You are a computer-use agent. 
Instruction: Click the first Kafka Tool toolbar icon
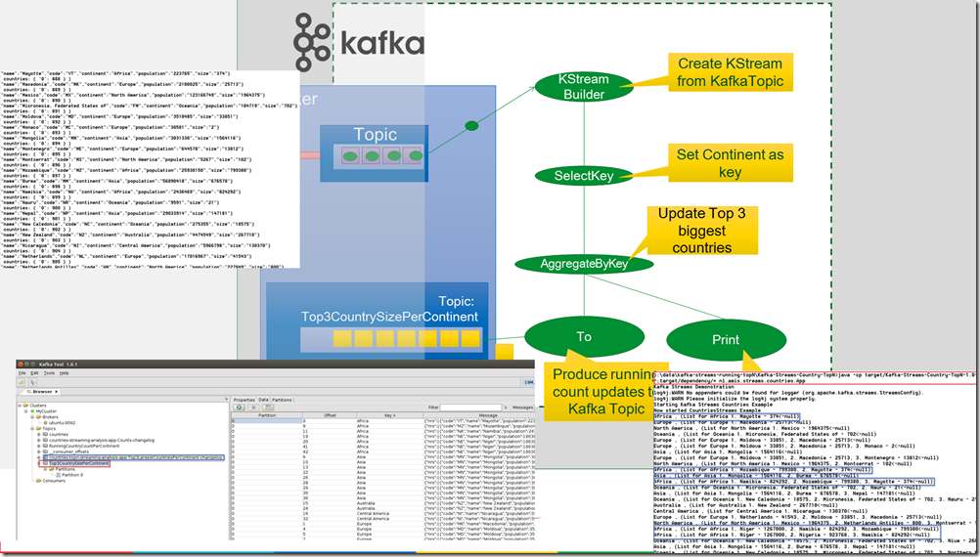21,382
